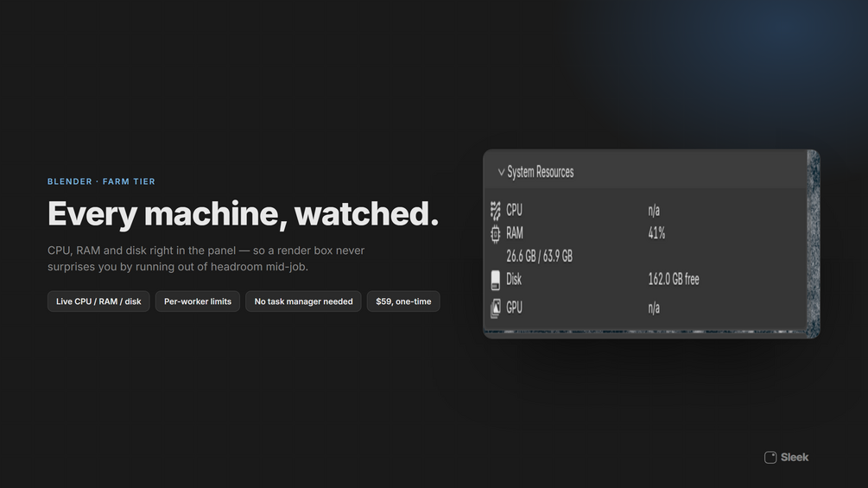Click the Sleek brand name text
868x488 pixels.
(795, 458)
